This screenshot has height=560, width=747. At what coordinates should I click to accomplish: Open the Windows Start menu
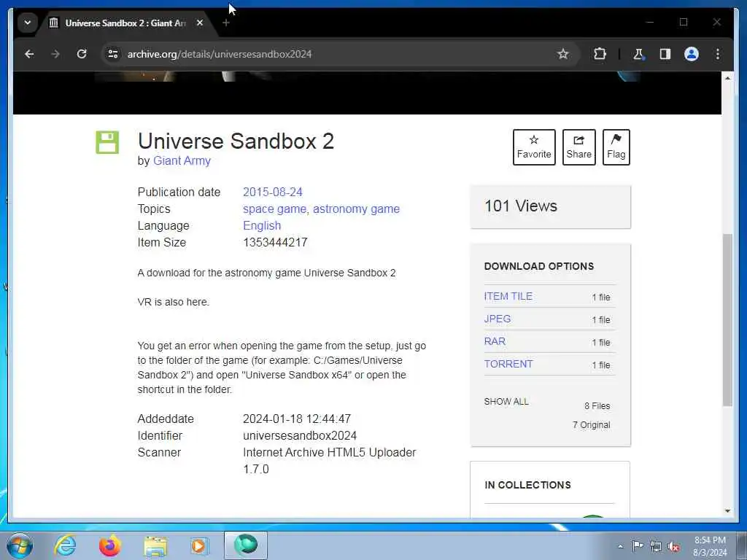click(20, 545)
